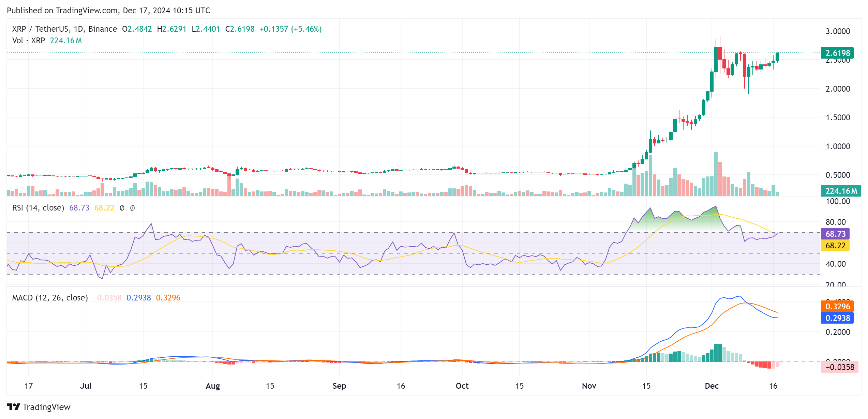Viewport: 868px width, 419px height.
Task: Click the 'Sep' time axis label
Action: tap(339, 386)
